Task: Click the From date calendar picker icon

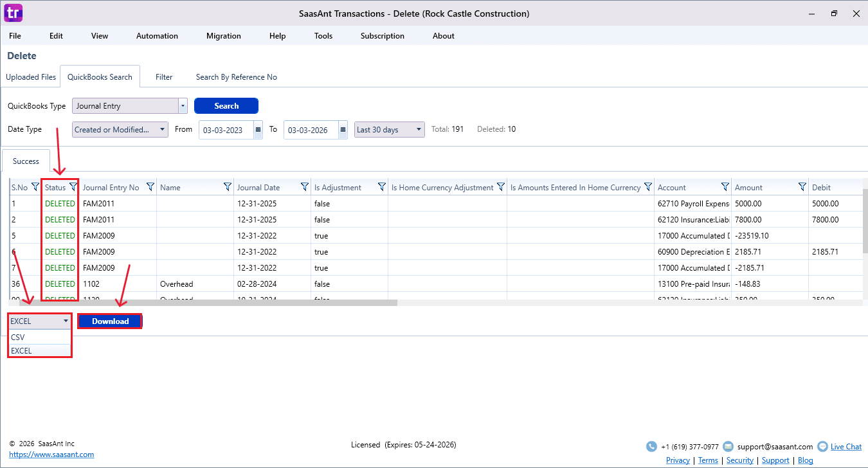Action: click(258, 130)
